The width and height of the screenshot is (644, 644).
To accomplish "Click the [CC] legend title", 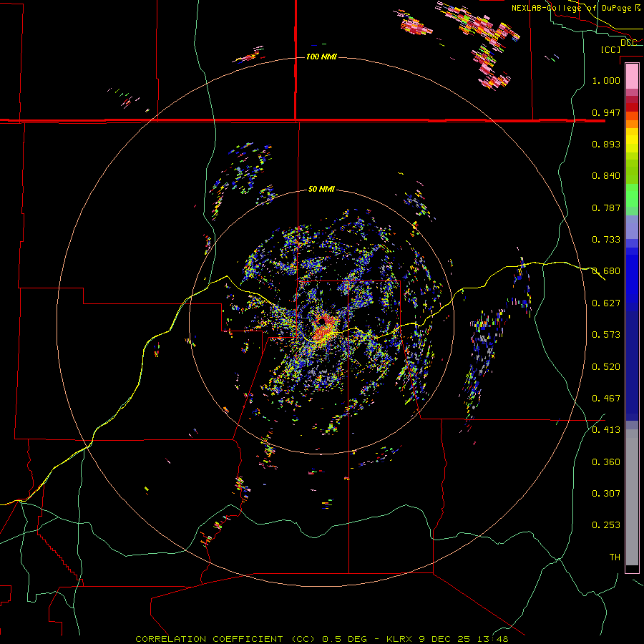I will pos(611,49).
